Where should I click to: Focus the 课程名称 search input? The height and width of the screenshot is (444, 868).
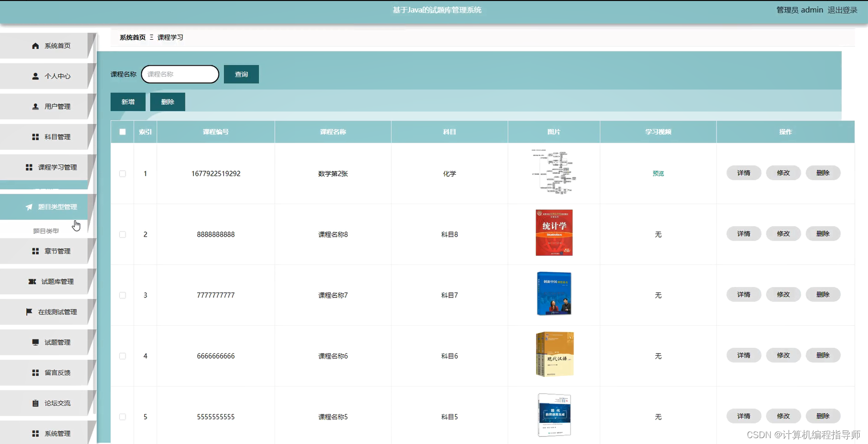(x=180, y=74)
